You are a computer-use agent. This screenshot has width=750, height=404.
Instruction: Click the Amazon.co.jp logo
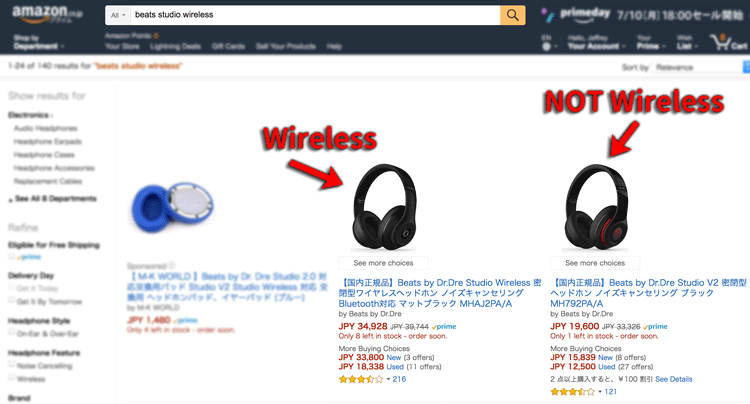tap(46, 14)
